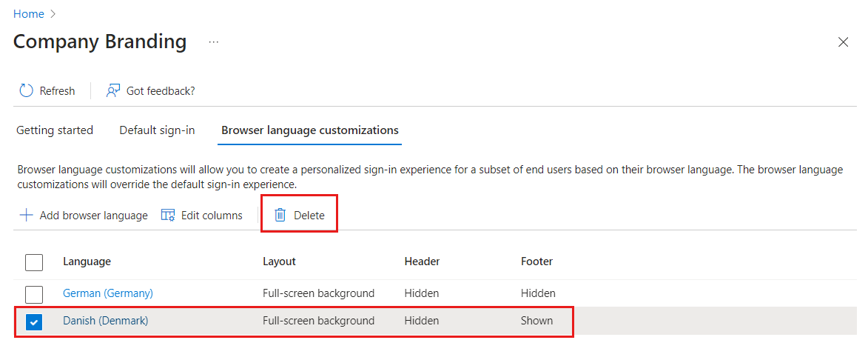Click the German row's Full-screen background cell

click(319, 293)
